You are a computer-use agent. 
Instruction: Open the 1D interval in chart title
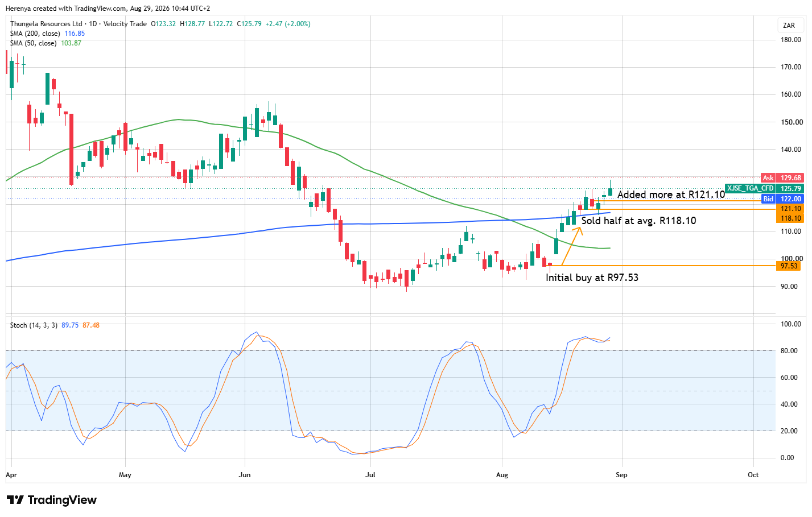coord(93,24)
